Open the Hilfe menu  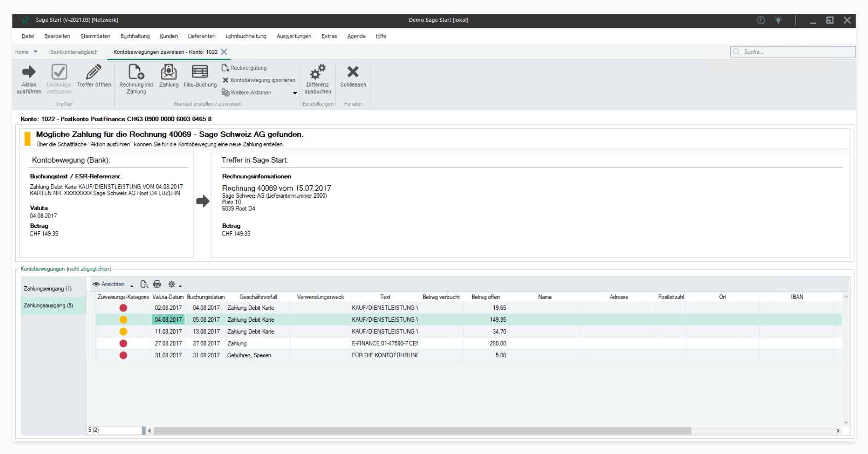(381, 36)
